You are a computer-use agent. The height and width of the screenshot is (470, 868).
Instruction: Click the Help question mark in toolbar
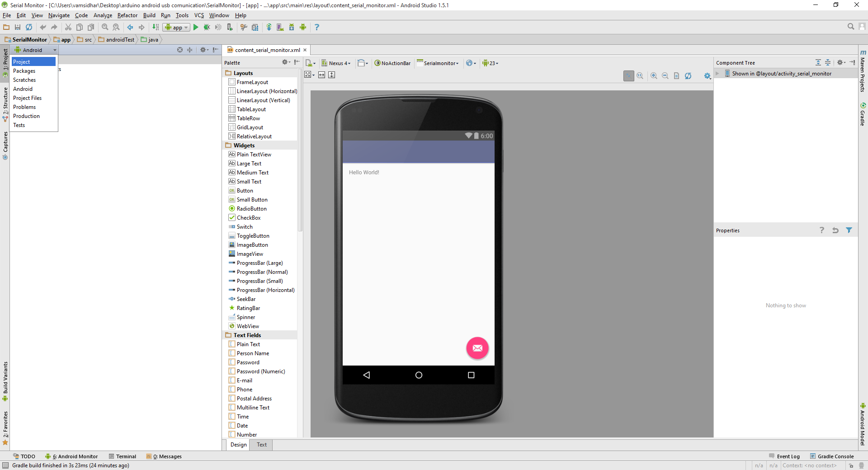coord(317,27)
